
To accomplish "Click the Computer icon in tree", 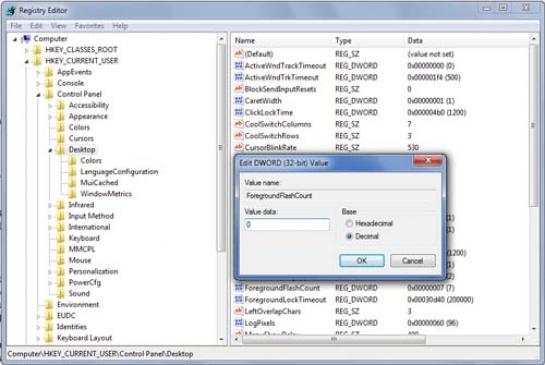I will click(x=26, y=39).
